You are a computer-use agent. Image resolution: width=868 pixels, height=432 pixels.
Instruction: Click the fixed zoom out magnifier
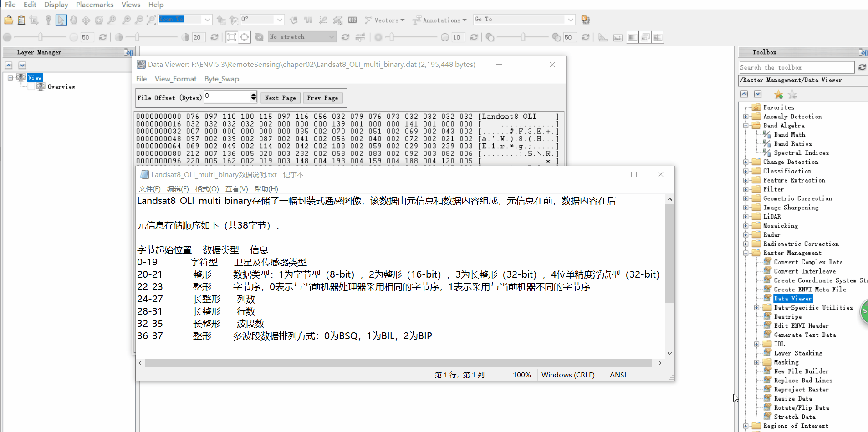click(139, 20)
